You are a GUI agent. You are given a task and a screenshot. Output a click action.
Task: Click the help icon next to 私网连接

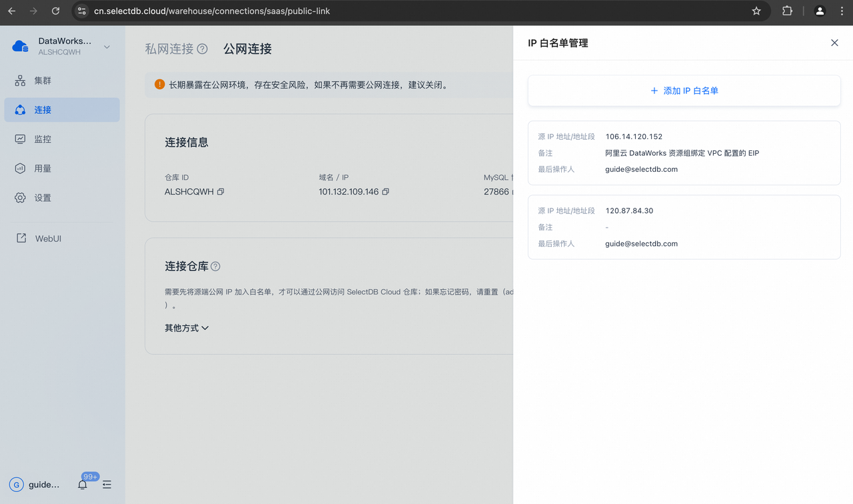[x=203, y=49]
